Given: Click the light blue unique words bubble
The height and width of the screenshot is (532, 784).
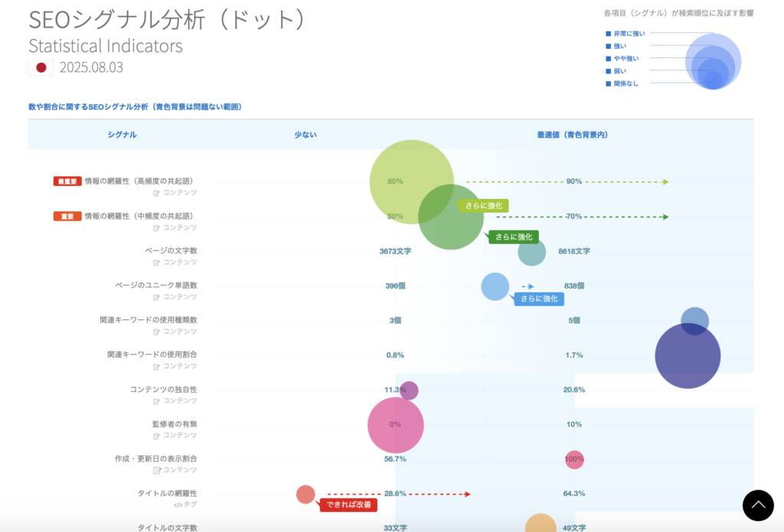Looking at the screenshot, I should 495,286.
